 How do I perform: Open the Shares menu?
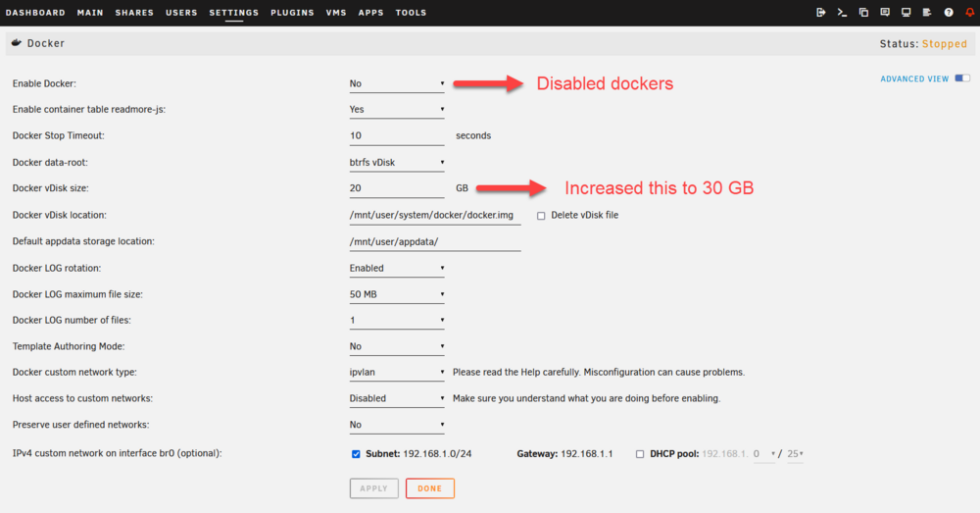tap(134, 13)
